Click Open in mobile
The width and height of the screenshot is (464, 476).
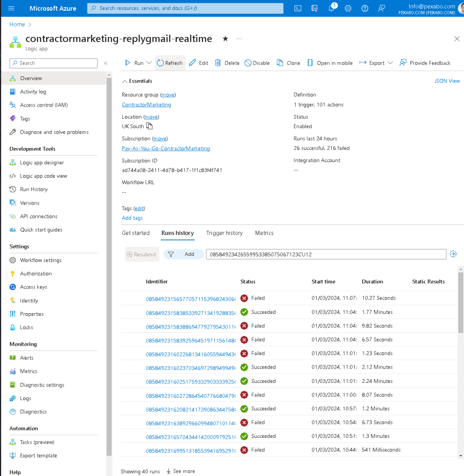coord(330,63)
